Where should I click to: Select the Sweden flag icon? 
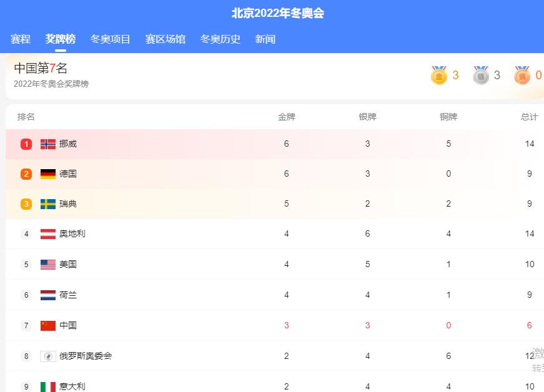(x=47, y=203)
